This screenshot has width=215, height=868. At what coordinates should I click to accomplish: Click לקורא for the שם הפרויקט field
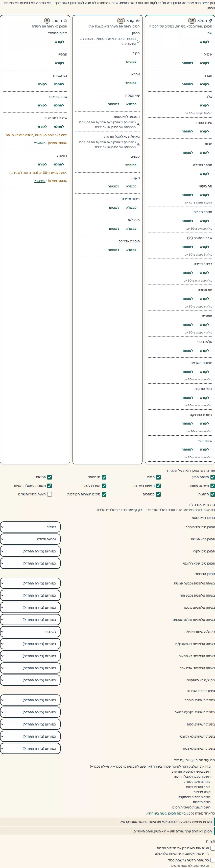pos(42,105)
